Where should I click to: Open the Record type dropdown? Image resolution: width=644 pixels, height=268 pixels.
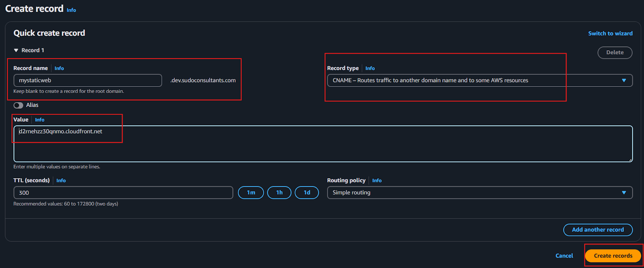click(480, 80)
